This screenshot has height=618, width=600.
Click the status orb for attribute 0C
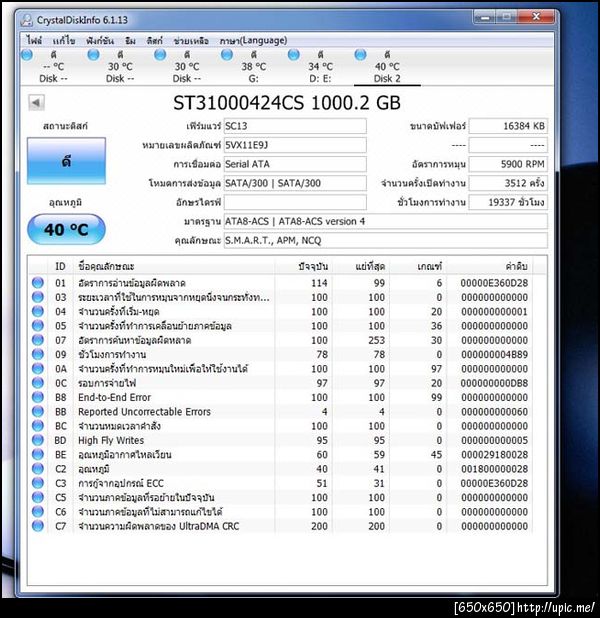tap(38, 383)
